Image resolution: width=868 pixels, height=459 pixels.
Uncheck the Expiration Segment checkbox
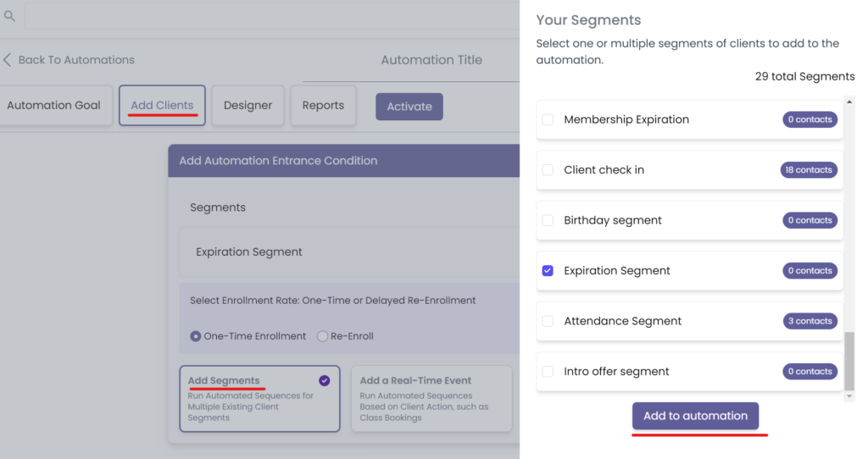(548, 271)
